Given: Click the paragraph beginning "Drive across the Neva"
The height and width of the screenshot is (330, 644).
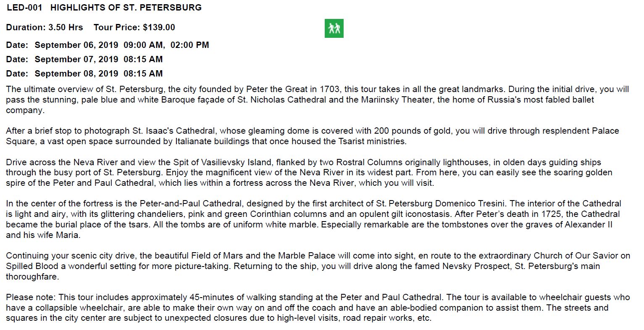Looking at the screenshot, I should click(294, 172).
